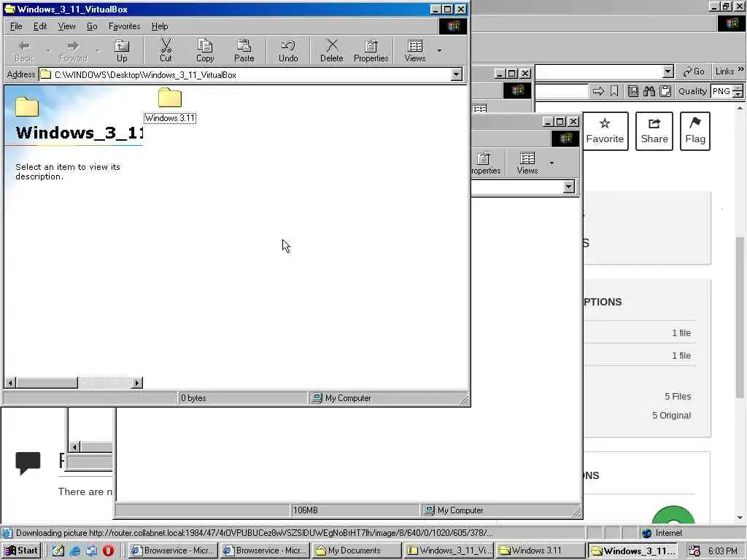
Task: Click the browser page scroll down arrow
Action: click(x=740, y=517)
